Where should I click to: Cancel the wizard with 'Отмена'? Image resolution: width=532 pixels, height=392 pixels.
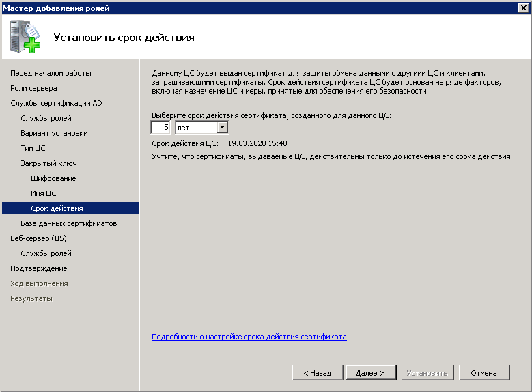coord(484,373)
